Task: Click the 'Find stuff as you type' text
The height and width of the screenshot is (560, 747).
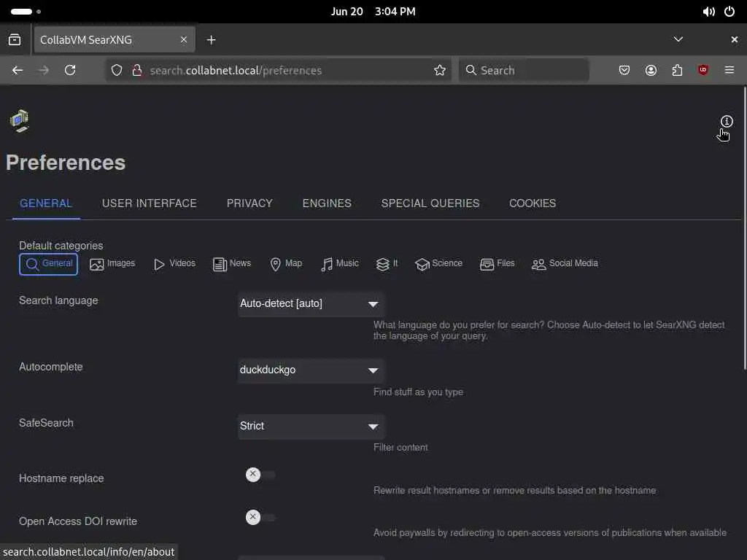Action: [x=418, y=392]
